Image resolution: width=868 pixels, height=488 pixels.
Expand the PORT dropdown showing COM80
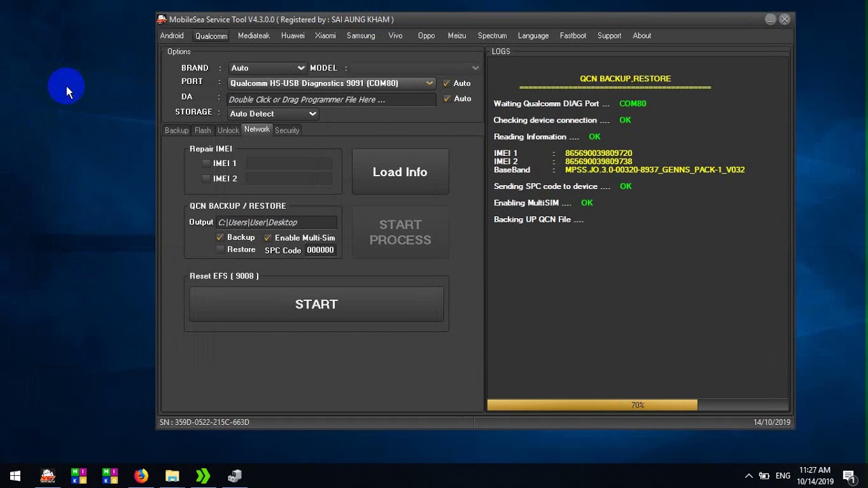click(331, 83)
